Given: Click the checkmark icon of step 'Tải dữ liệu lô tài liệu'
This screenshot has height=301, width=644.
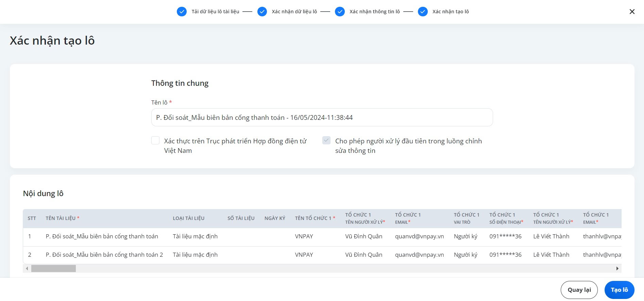Looking at the screenshot, I should pos(182,12).
